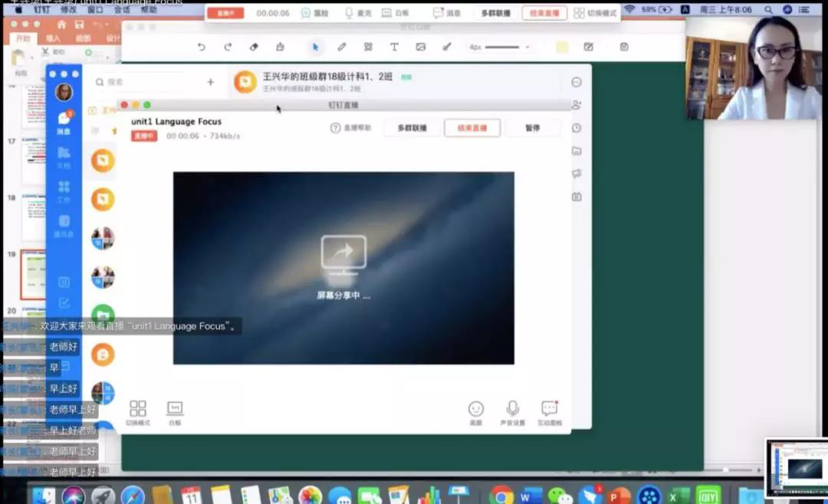Choose the text tool (T) in whiteboard toolbar
Viewport: 828px width, 504px height.
pos(394,47)
